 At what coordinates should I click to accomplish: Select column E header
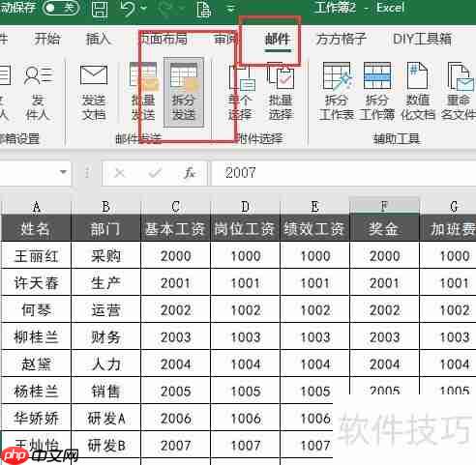coord(314,206)
